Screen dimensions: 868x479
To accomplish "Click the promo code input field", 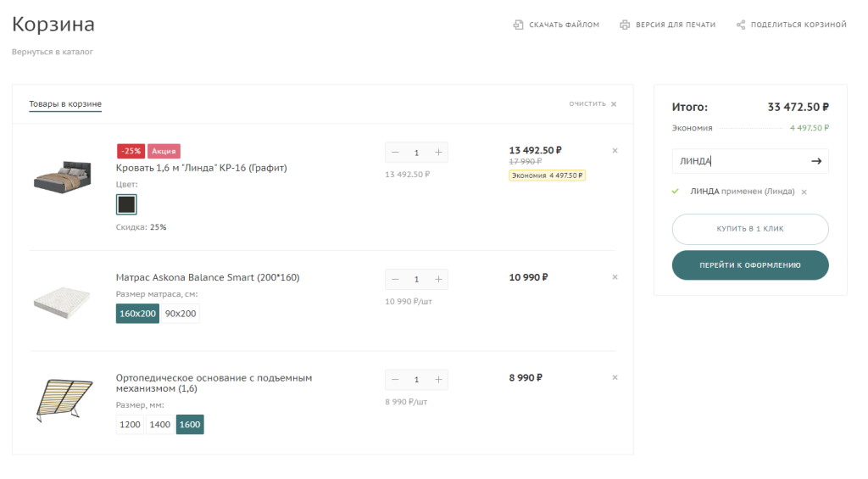I will (737, 161).
